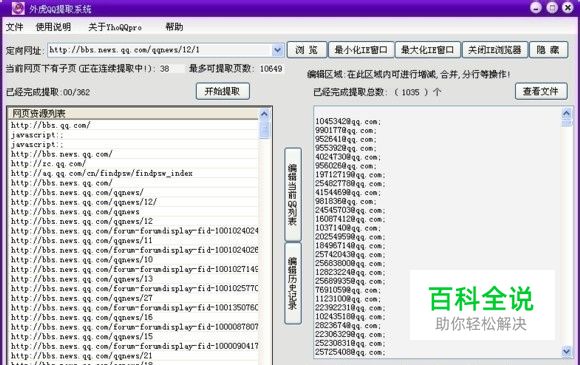Select the aq.qq.com findpsw_index row
The image size is (580, 365).
[x=133, y=173]
